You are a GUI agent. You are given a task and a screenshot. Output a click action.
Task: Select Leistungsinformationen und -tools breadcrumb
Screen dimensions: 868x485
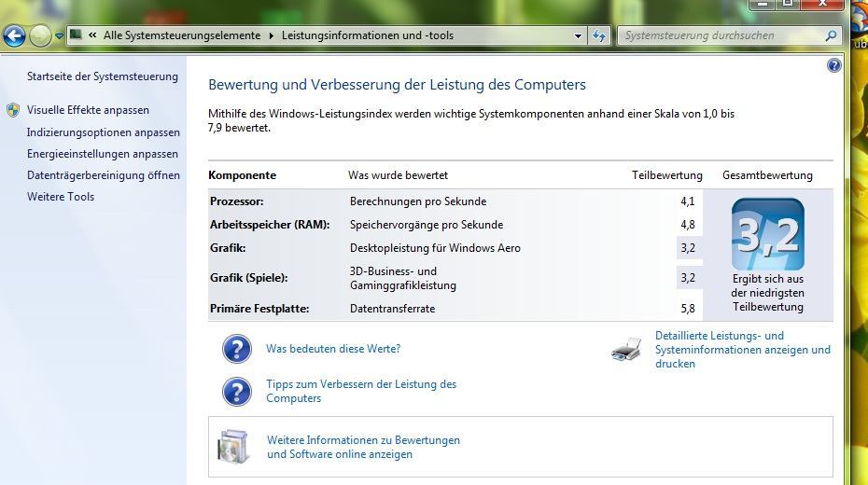tap(368, 35)
